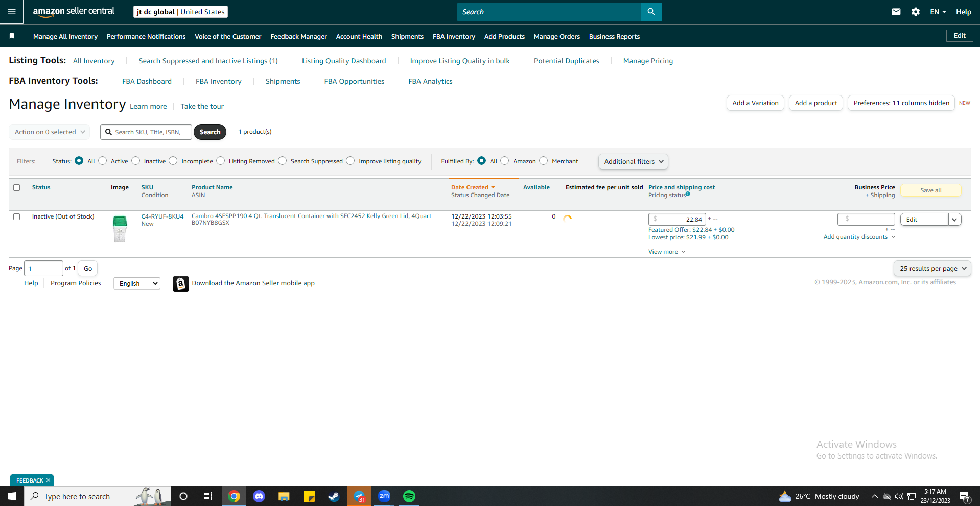980x506 pixels.
Task: Open Discord from the taskbar
Action: [x=259, y=496]
